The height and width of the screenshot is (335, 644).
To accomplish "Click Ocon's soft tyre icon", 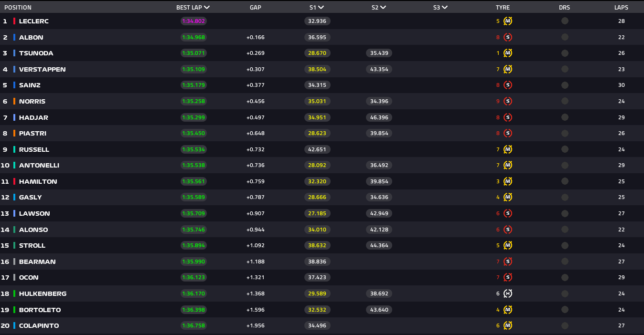I will pos(508,278).
